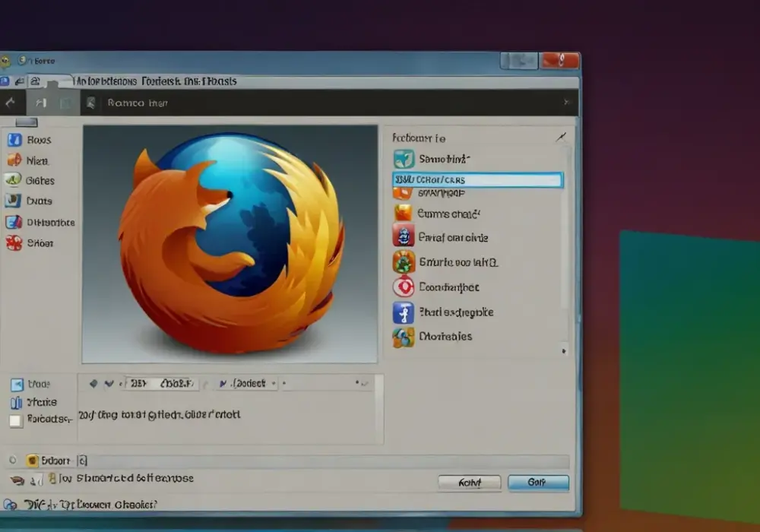Select the Yfoirke icon

coord(17,403)
